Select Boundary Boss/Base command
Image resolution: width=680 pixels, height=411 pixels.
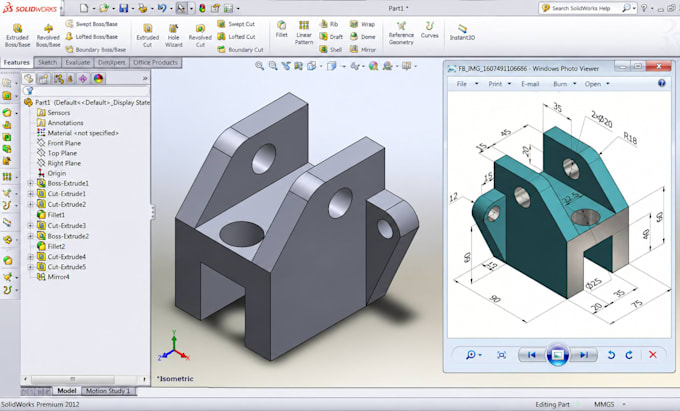pos(96,49)
